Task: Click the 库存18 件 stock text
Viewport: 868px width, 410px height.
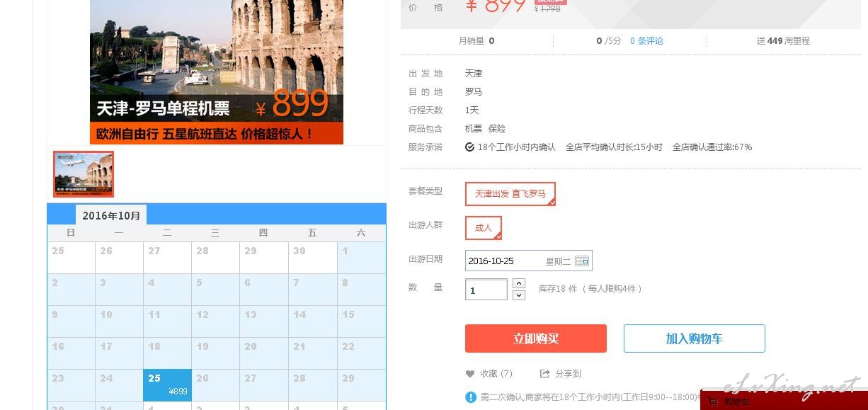Action: tap(558, 289)
